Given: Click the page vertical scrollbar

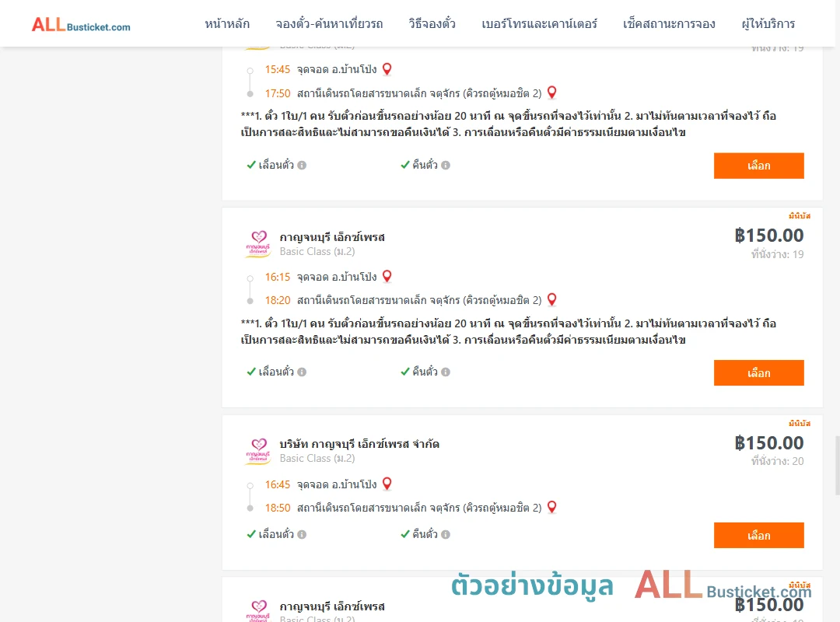Looking at the screenshot, I should [x=837, y=465].
